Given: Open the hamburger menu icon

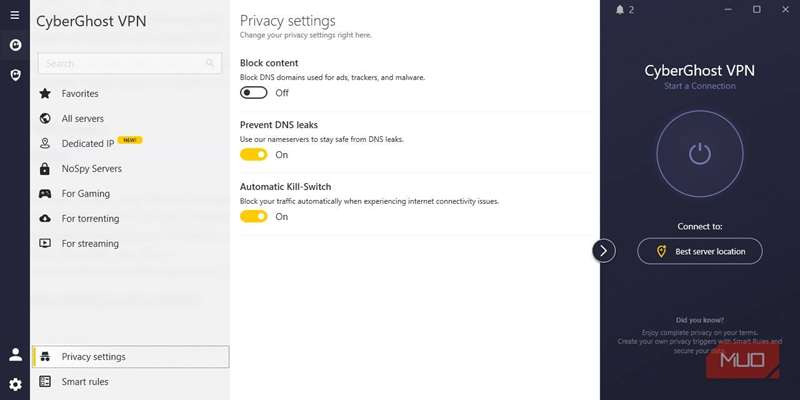Looking at the screenshot, I should point(15,15).
